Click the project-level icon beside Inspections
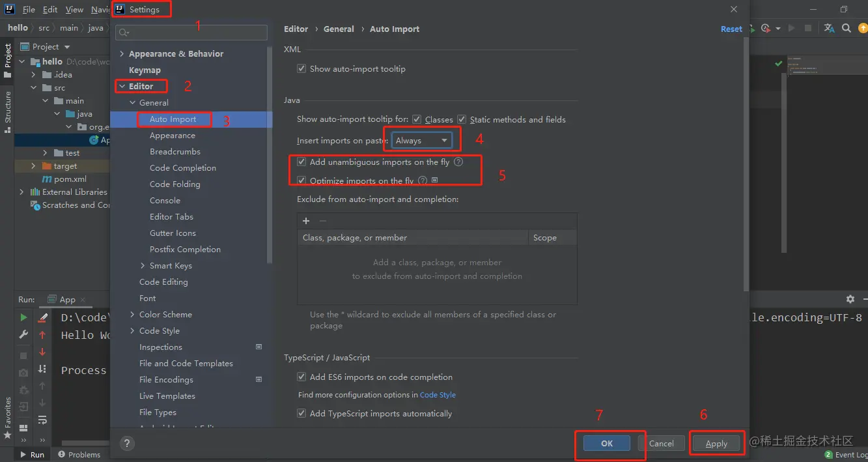The image size is (868, 462). [259, 347]
